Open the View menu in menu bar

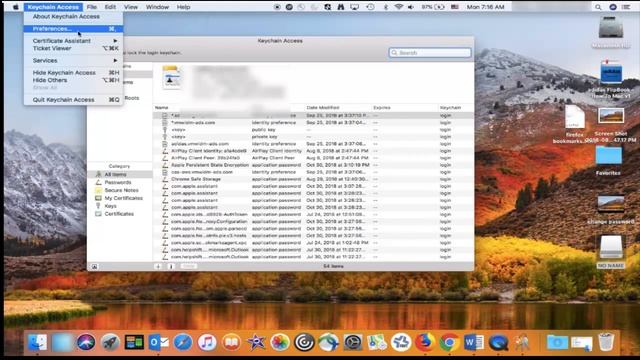131,7
